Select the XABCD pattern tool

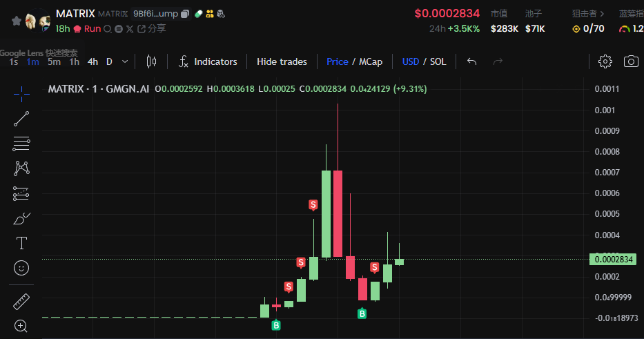[21, 168]
